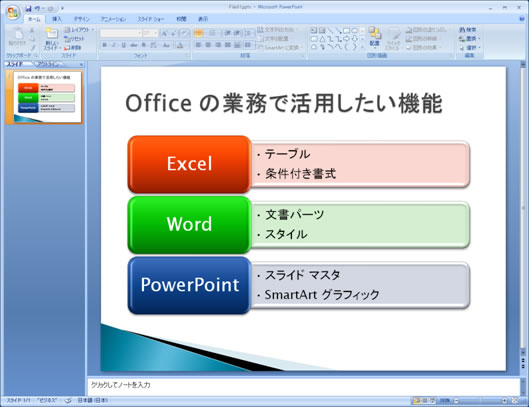Click 日本語 (日本) language in status bar
Viewport: 529px width, 407px height.
[x=92, y=401]
